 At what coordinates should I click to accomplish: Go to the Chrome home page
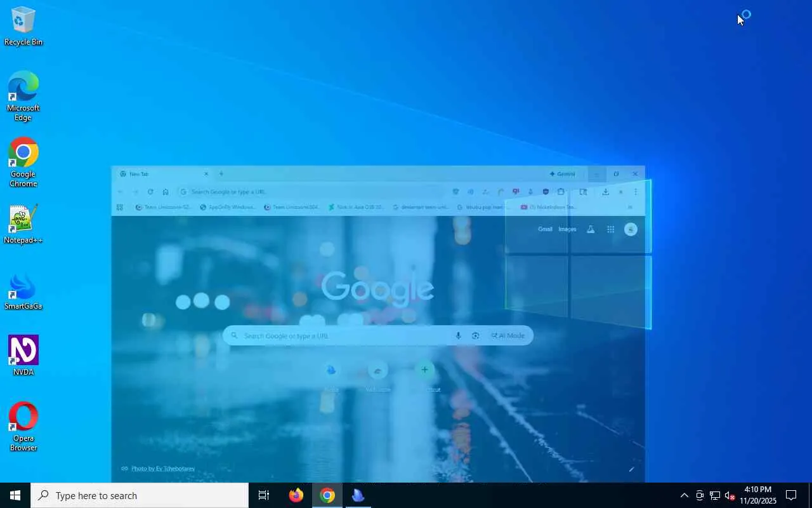[166, 192]
